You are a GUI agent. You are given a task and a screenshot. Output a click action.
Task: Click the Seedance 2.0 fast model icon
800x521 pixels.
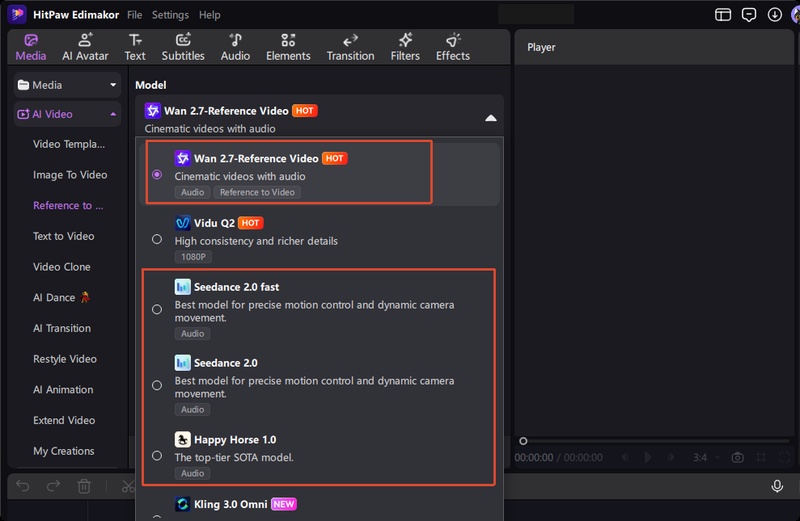click(x=182, y=287)
